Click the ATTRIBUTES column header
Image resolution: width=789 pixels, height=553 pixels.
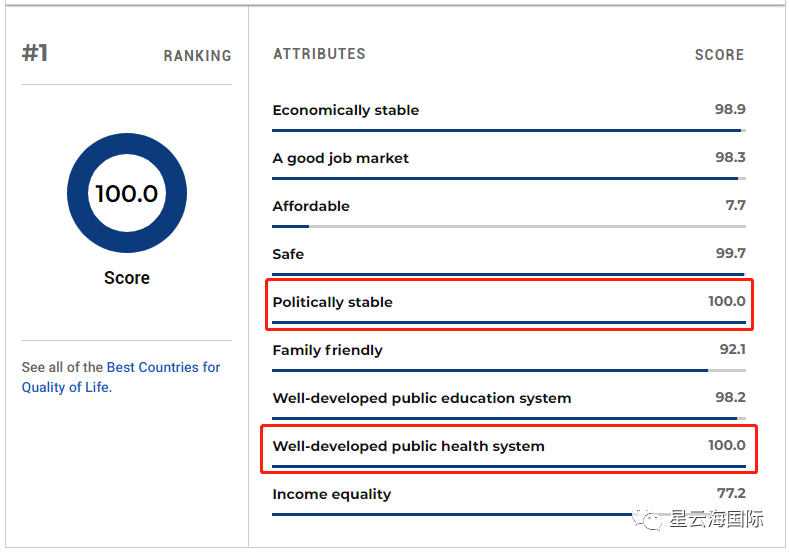point(319,54)
